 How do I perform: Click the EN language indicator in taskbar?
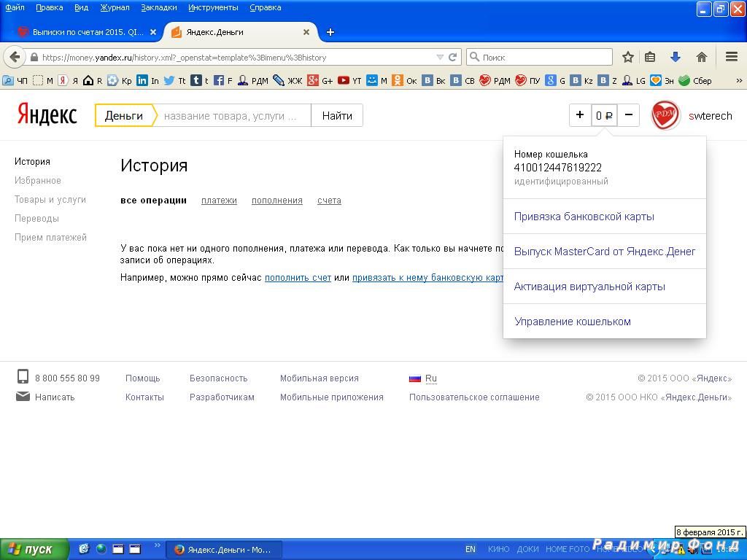tap(471, 550)
